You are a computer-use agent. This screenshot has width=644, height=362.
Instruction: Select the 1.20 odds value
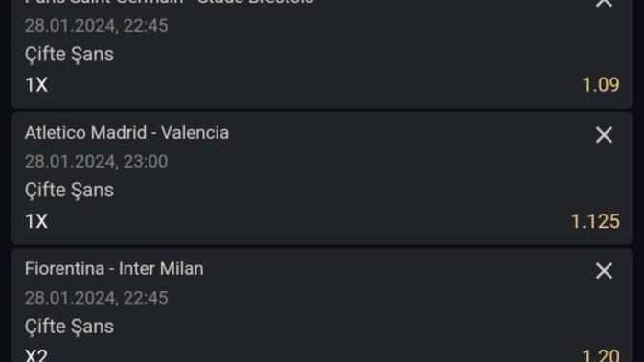[x=601, y=355]
